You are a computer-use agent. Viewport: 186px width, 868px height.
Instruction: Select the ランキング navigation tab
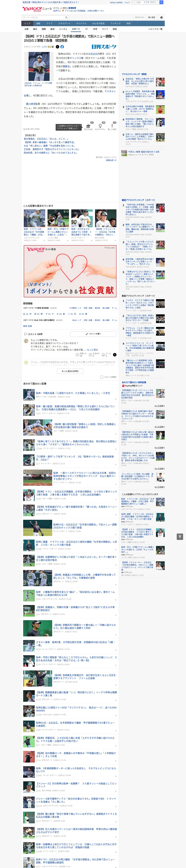[115, 24]
